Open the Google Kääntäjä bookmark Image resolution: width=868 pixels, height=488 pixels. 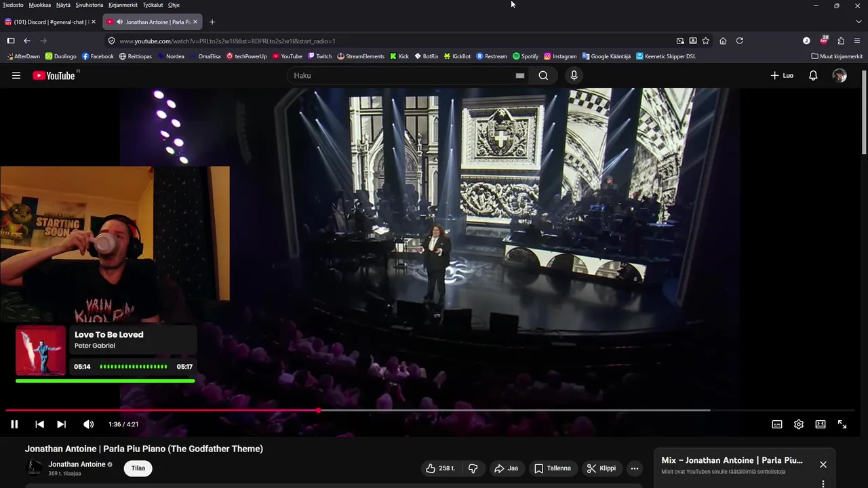(x=606, y=56)
